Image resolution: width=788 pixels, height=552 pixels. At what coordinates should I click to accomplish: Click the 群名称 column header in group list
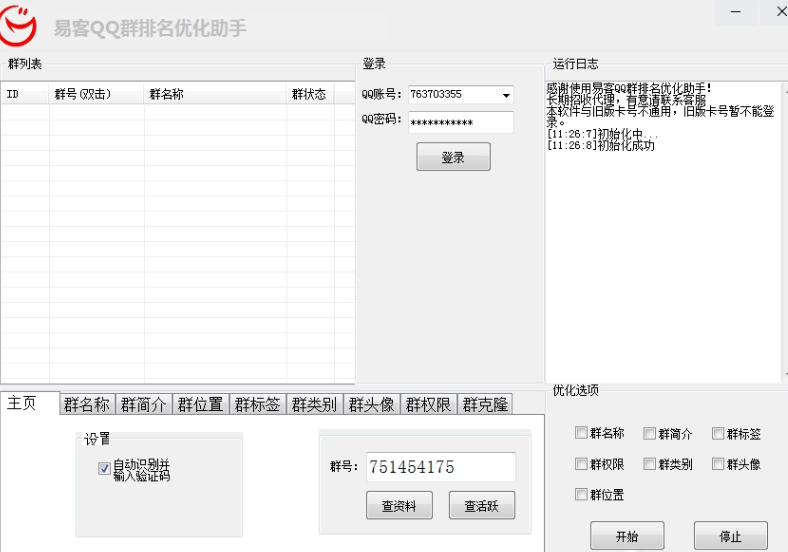(215, 94)
